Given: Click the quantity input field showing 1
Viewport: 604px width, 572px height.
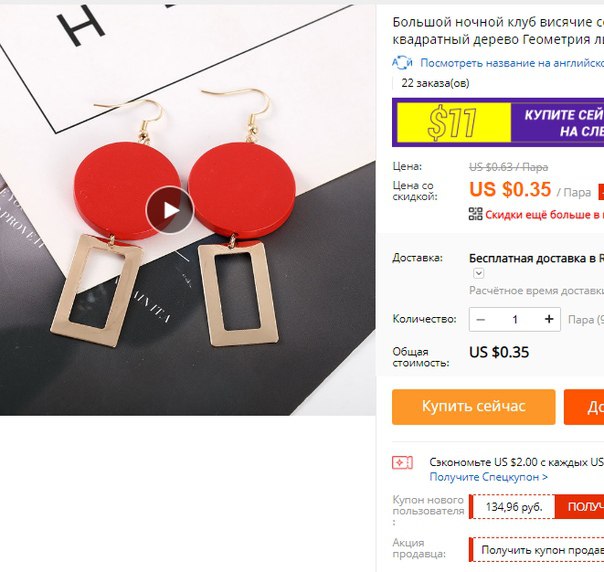Looking at the screenshot, I should click(x=515, y=319).
